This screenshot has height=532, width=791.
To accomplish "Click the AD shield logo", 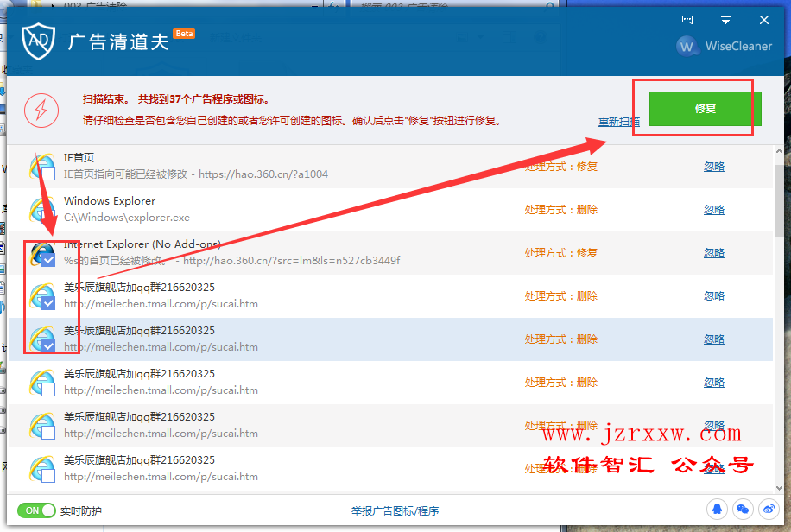I will (38, 41).
